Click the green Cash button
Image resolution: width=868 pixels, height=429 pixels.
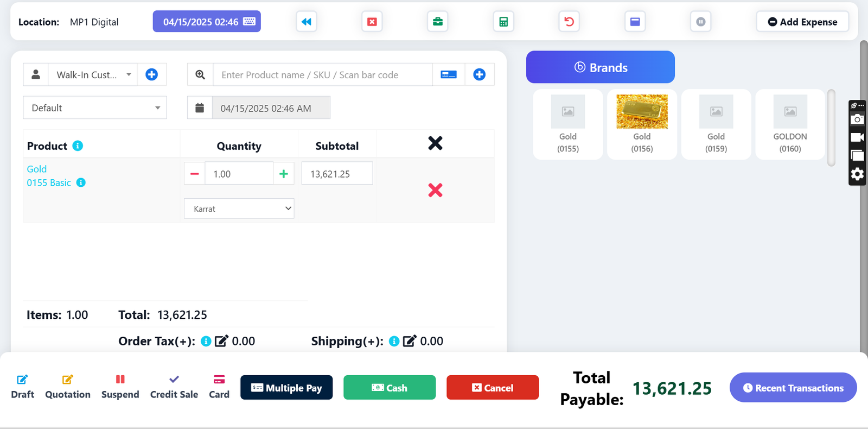point(390,388)
